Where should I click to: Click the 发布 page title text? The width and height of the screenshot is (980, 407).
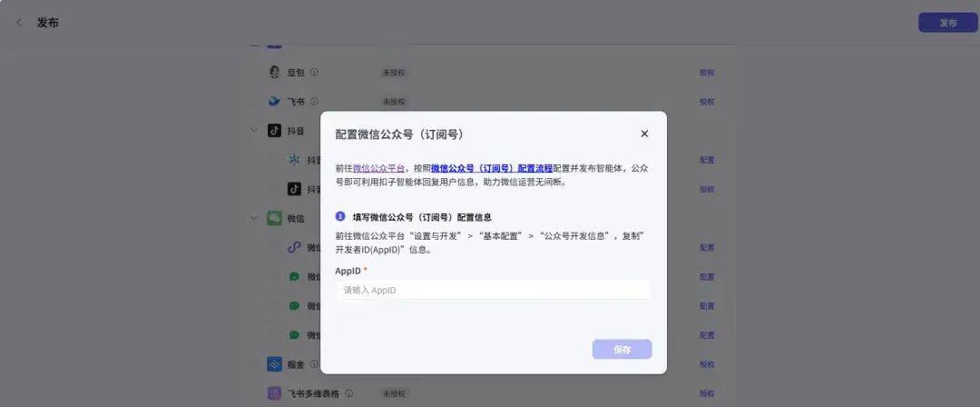pyautogui.click(x=47, y=24)
